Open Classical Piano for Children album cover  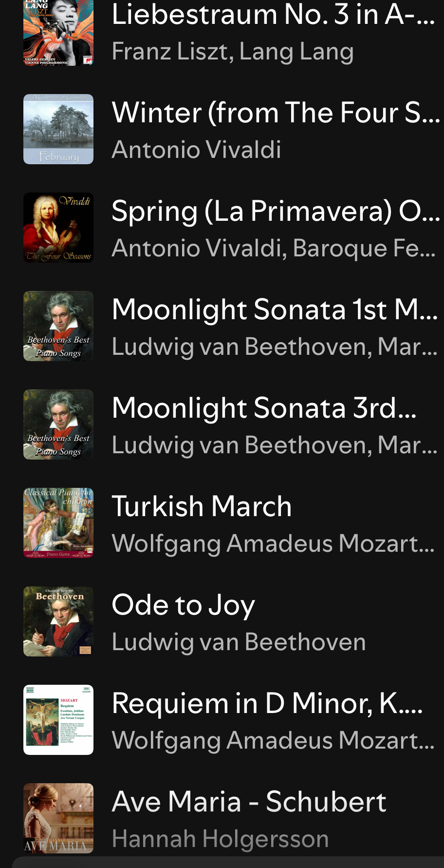tap(58, 523)
